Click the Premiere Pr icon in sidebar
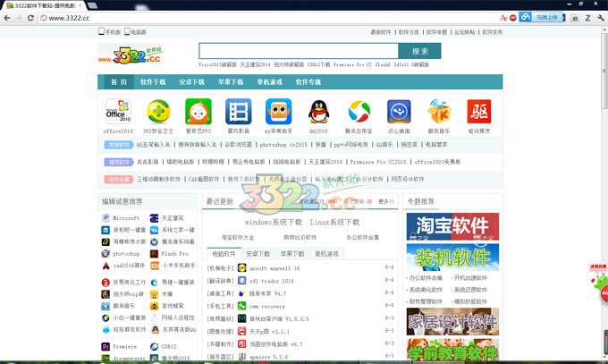This screenshot has height=364, width=608. click(x=106, y=346)
